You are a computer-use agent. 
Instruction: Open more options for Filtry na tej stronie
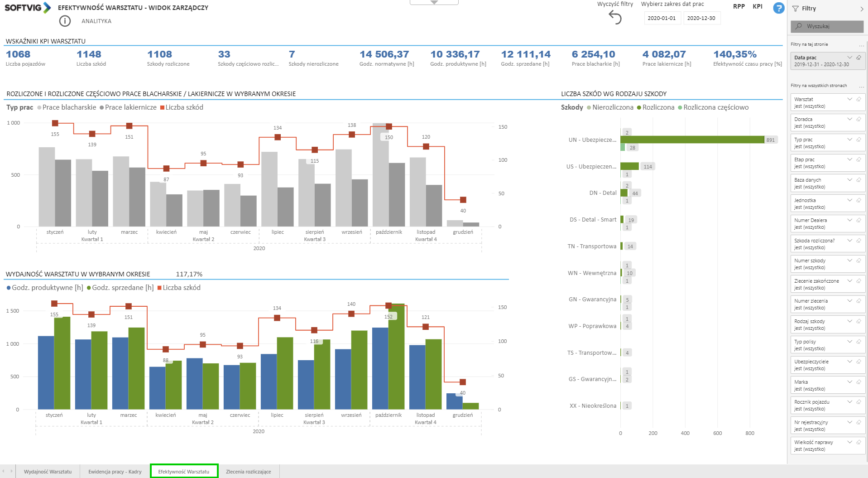(861, 45)
